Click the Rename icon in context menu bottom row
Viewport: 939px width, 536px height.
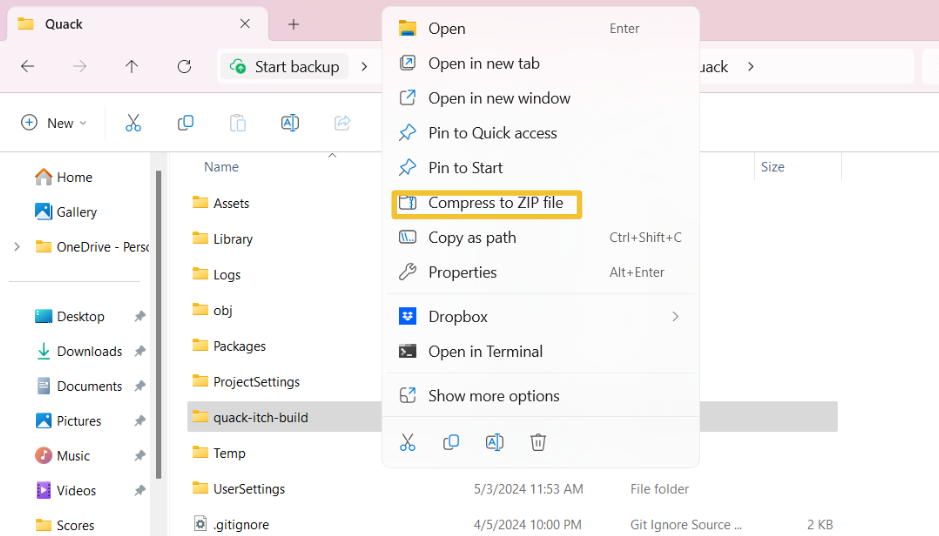(495, 443)
